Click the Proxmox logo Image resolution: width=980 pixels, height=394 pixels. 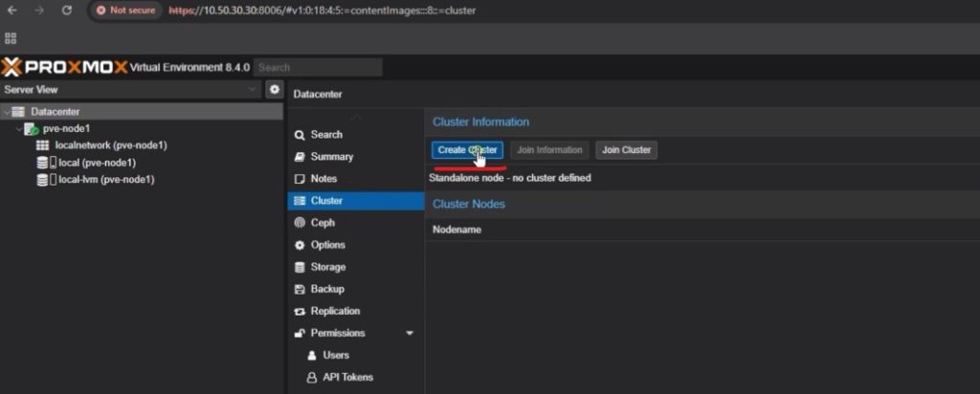[x=64, y=67]
